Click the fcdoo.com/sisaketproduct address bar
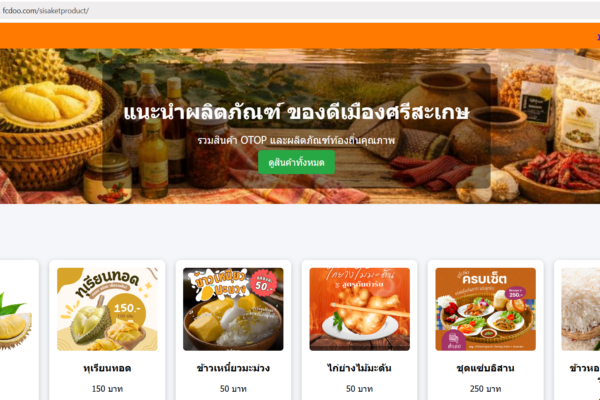The image size is (600, 400). click(x=300, y=11)
